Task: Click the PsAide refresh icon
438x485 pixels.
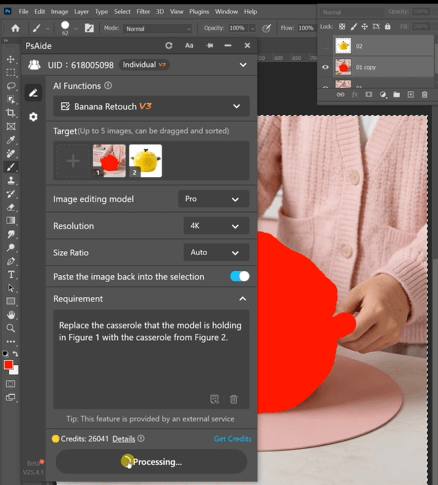Action: 169,46
